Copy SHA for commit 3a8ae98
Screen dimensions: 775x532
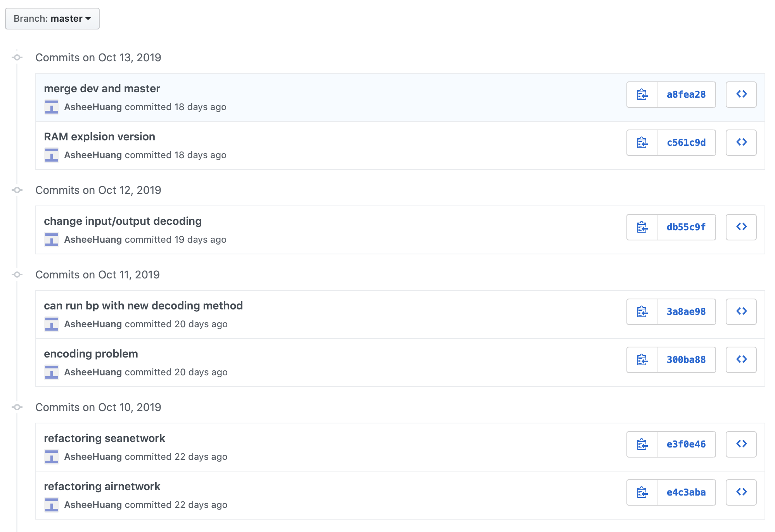point(642,312)
